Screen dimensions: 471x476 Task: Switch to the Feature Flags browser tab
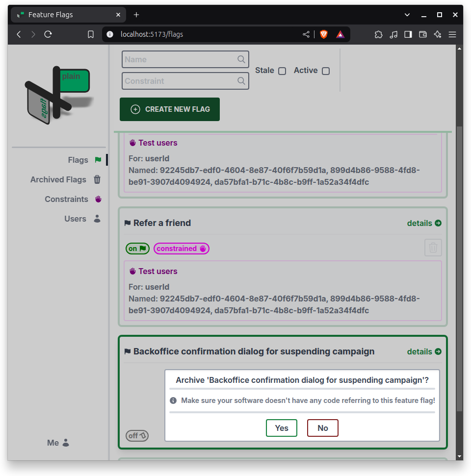[59, 15]
